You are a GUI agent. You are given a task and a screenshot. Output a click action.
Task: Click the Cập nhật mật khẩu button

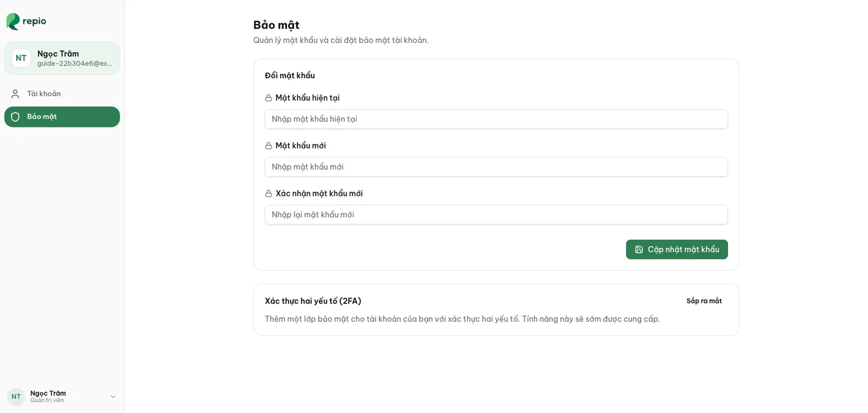(676, 250)
